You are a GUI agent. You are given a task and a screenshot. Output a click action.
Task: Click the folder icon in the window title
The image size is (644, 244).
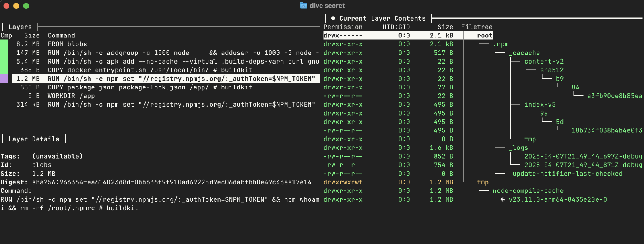303,6
